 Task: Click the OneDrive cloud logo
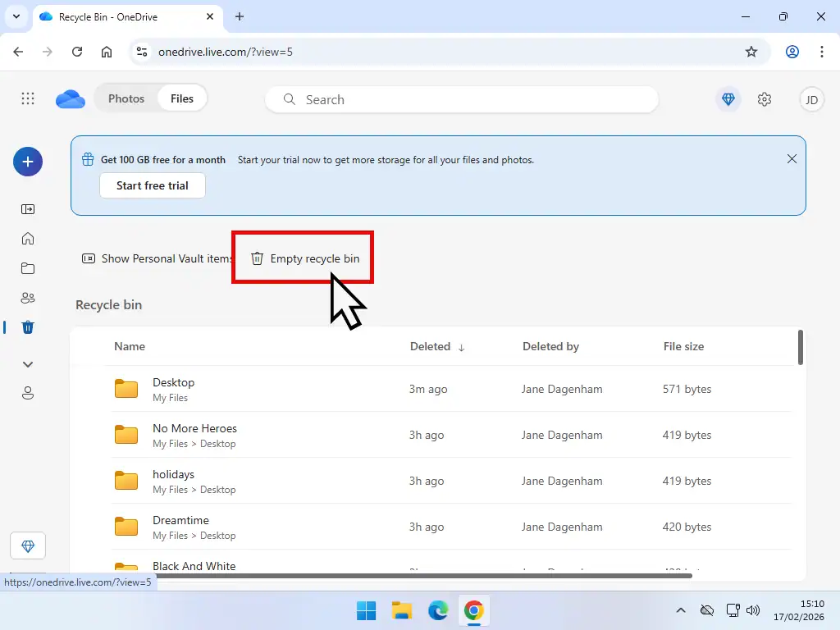pos(70,98)
